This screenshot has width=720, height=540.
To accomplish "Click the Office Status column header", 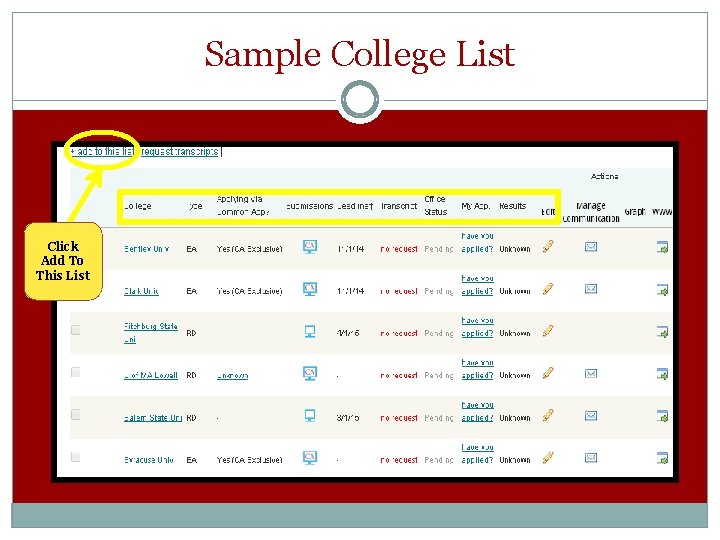I will click(x=435, y=205).
